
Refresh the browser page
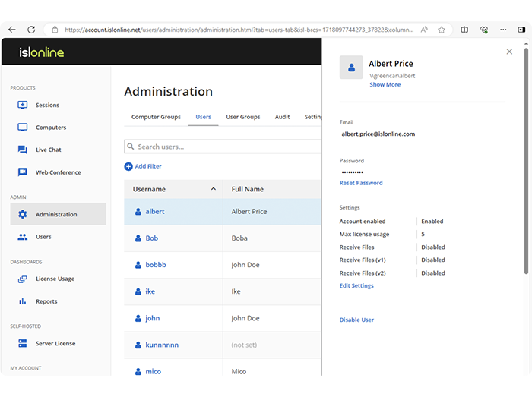(x=31, y=30)
